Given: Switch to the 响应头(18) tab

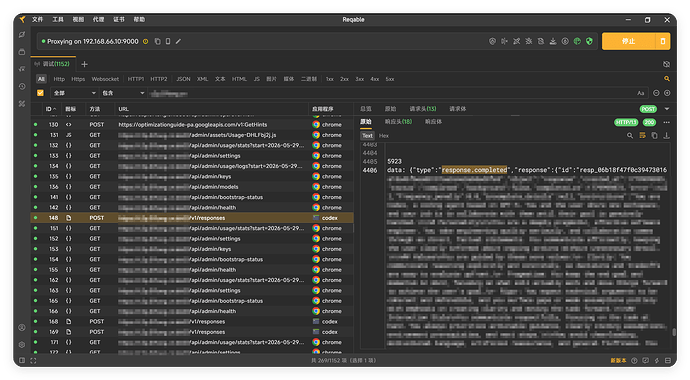Looking at the screenshot, I should (398, 122).
